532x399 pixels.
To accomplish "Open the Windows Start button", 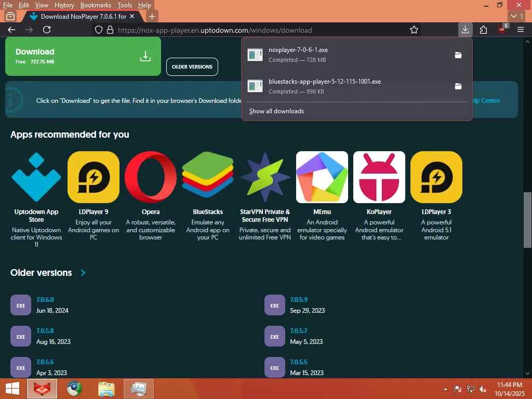I will 12,389.
